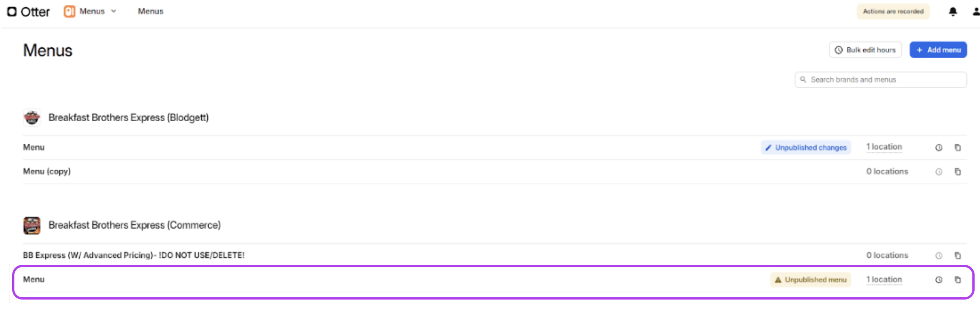980x309 pixels.
Task: Open the Menu (copy) row
Action: pos(495,172)
